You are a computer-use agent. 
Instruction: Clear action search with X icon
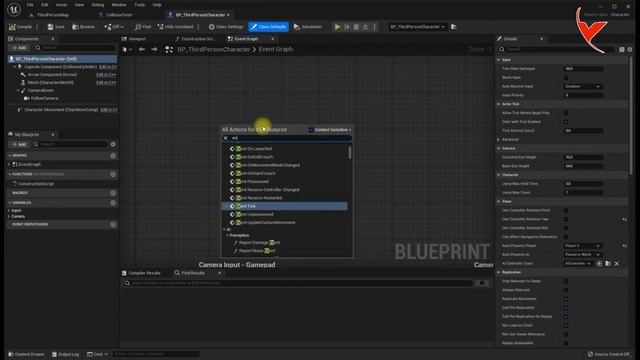click(225, 138)
